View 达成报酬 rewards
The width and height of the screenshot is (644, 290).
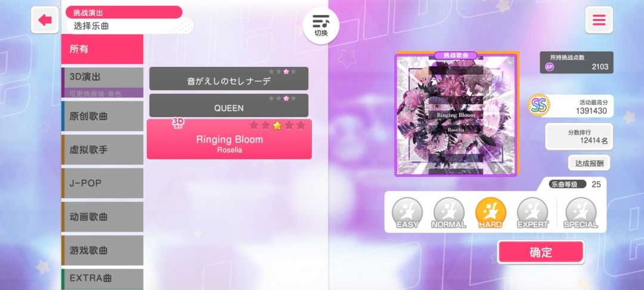click(x=589, y=163)
